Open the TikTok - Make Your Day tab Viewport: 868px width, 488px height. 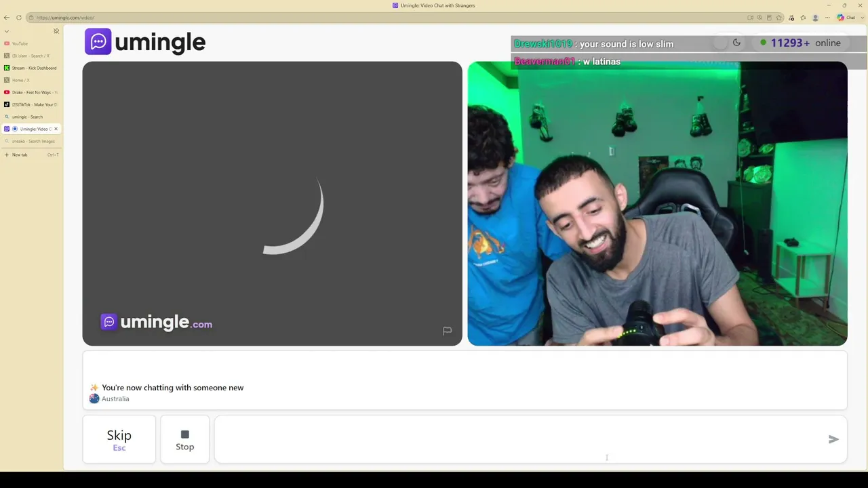[31, 104]
